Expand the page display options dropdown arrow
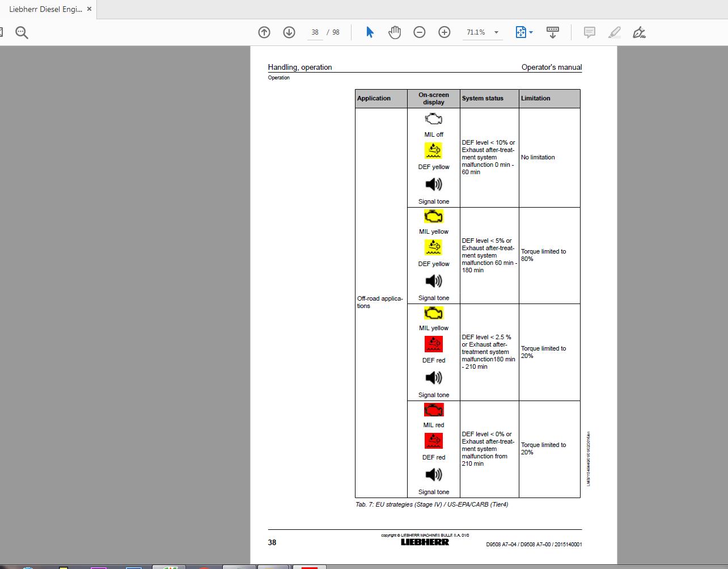Image resolution: width=728 pixels, height=569 pixels. click(x=531, y=32)
